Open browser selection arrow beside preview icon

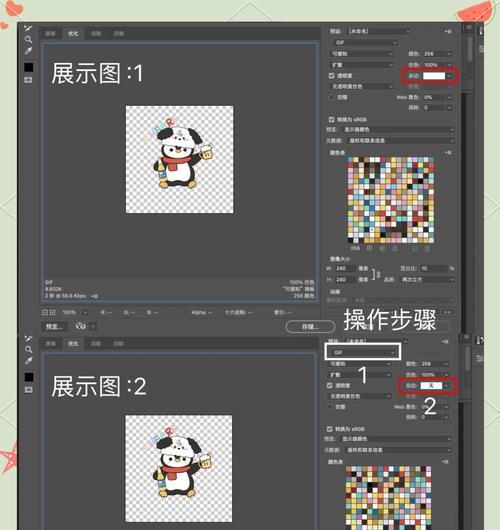93,326
